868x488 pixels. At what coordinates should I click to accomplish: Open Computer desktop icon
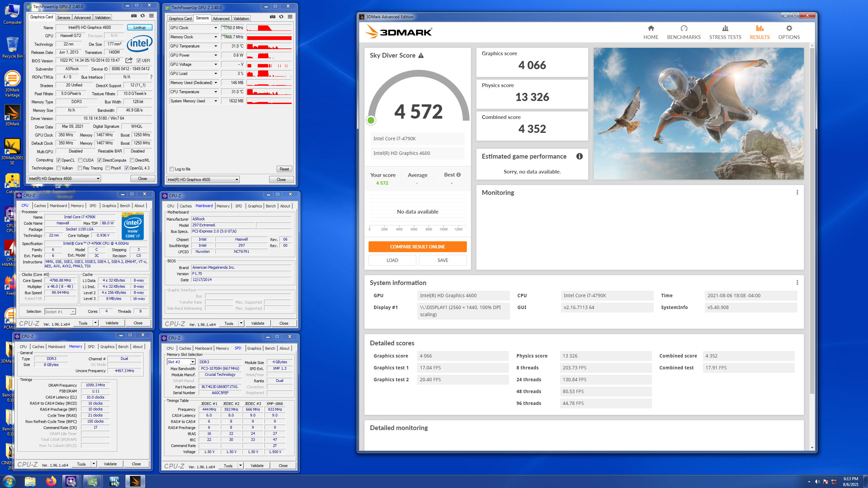tap(12, 15)
